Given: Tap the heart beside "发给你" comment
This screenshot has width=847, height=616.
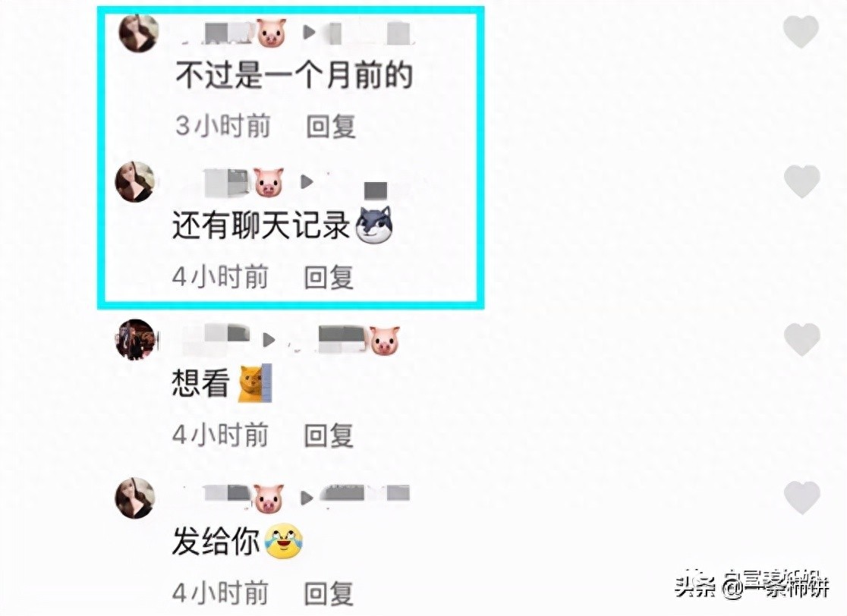Looking at the screenshot, I should click(801, 497).
